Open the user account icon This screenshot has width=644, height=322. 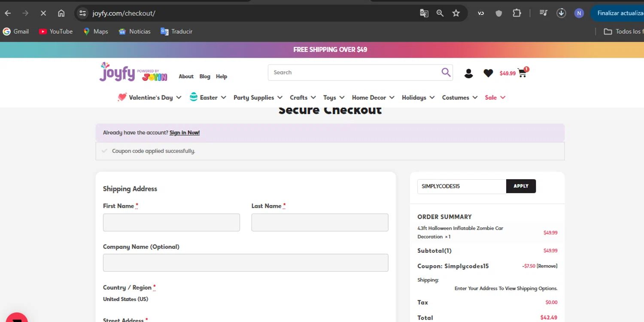468,74
